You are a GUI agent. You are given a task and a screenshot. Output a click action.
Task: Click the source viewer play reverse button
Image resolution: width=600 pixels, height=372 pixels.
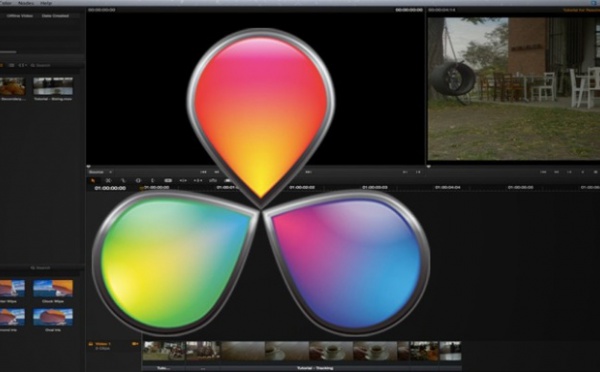click(217, 172)
